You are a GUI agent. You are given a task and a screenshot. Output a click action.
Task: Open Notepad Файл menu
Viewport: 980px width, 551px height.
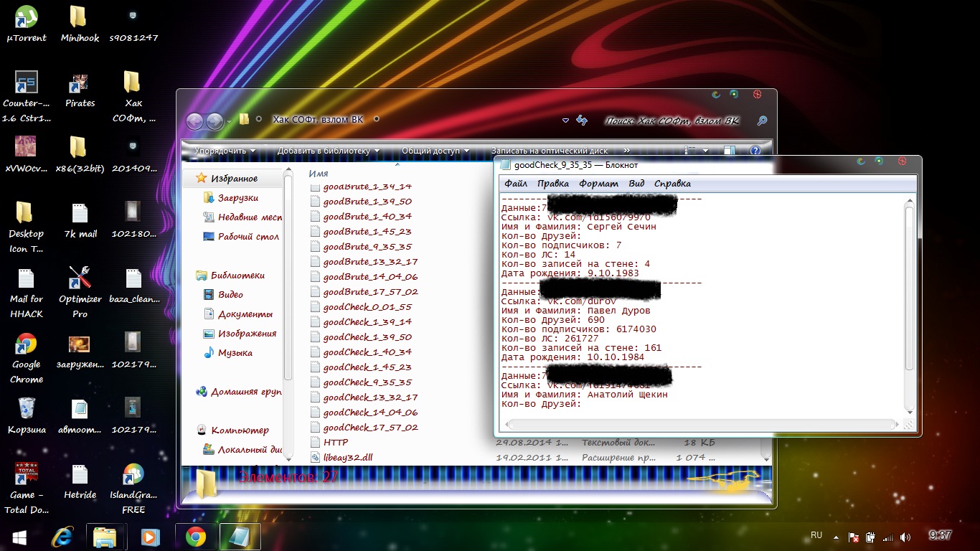pyautogui.click(x=516, y=184)
